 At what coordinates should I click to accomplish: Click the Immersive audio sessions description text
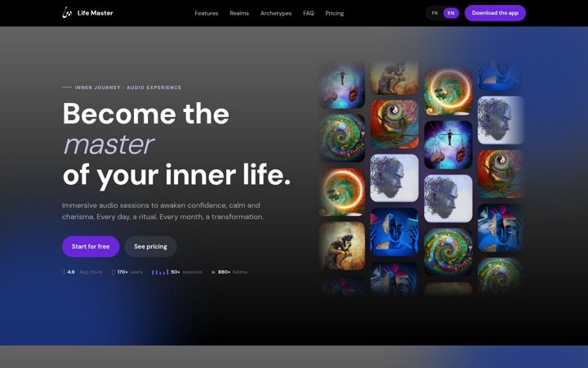pos(163,211)
